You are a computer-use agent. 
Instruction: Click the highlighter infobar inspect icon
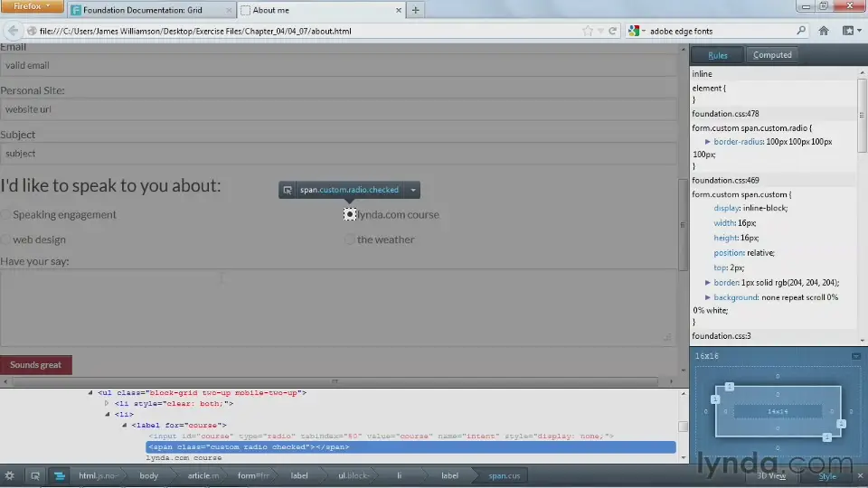[288, 190]
